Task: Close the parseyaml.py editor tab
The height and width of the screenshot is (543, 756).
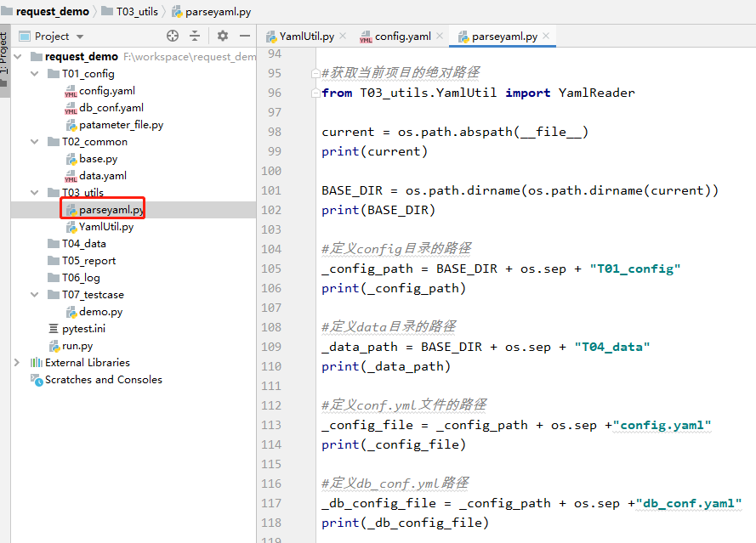Action: click(546, 36)
